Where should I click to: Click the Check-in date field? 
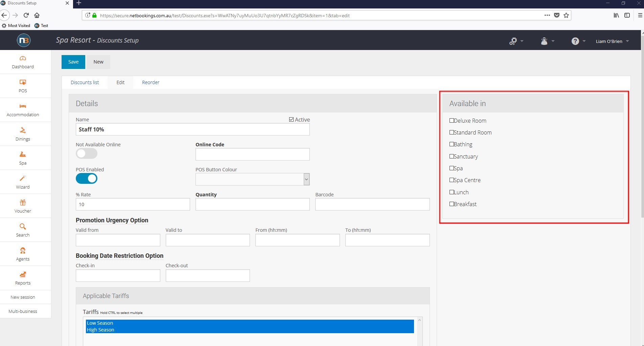pyautogui.click(x=118, y=276)
